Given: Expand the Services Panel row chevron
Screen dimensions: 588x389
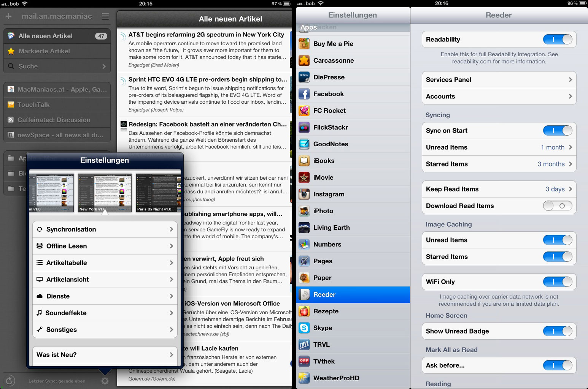Looking at the screenshot, I should [x=570, y=80].
